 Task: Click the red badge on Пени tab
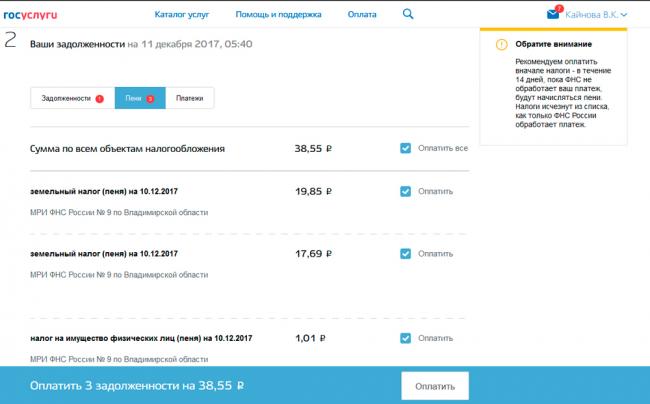point(150,99)
